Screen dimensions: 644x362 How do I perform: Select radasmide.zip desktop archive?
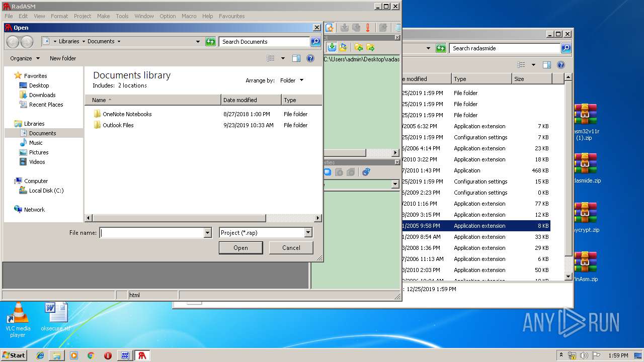click(x=586, y=169)
